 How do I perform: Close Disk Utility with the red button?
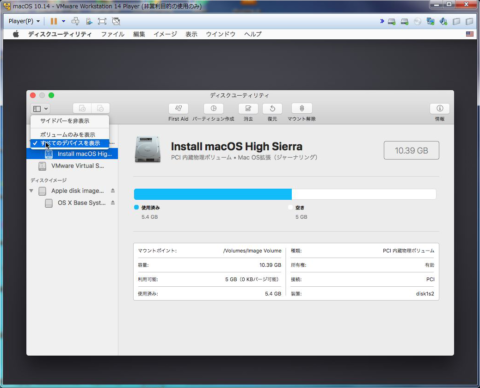(33, 95)
